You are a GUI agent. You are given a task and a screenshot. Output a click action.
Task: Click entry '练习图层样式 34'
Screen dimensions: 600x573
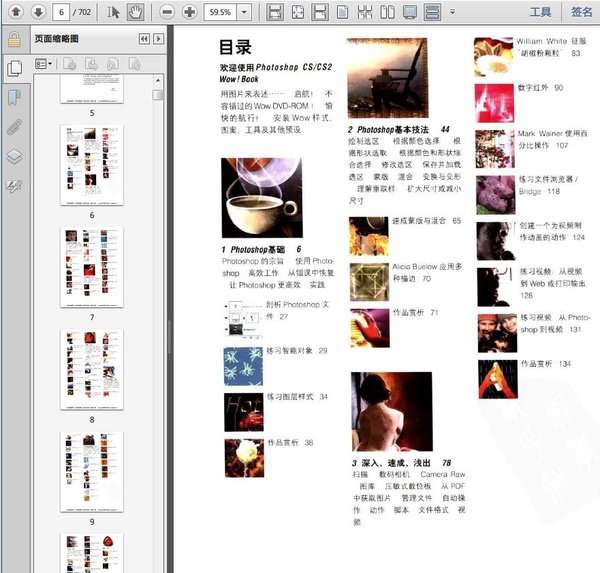[x=297, y=397]
